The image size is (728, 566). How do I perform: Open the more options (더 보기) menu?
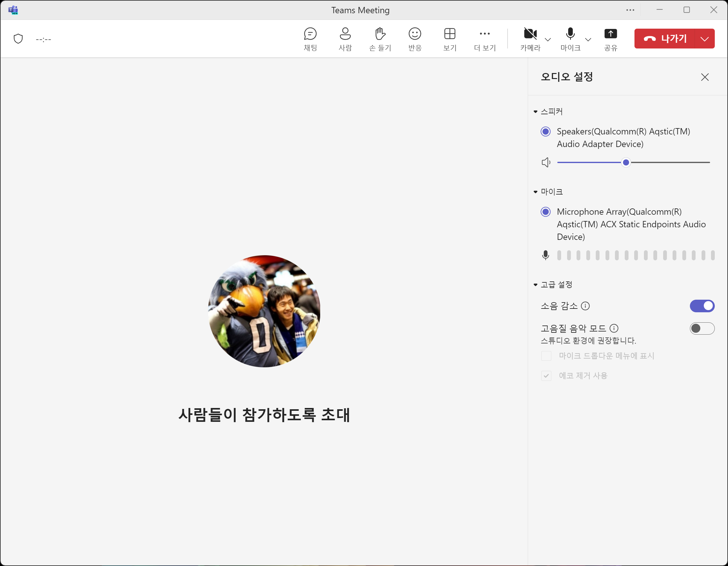(484, 39)
